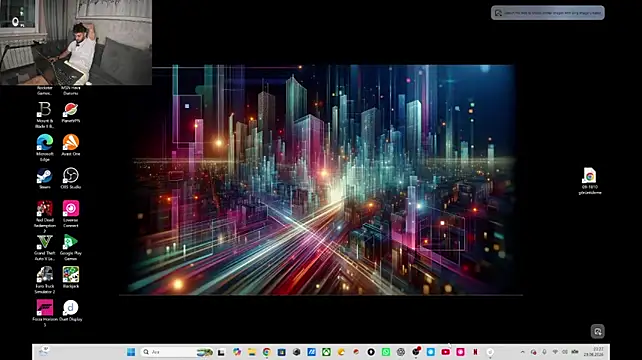Expand the hidden system tray icons chevron

pos(522,352)
